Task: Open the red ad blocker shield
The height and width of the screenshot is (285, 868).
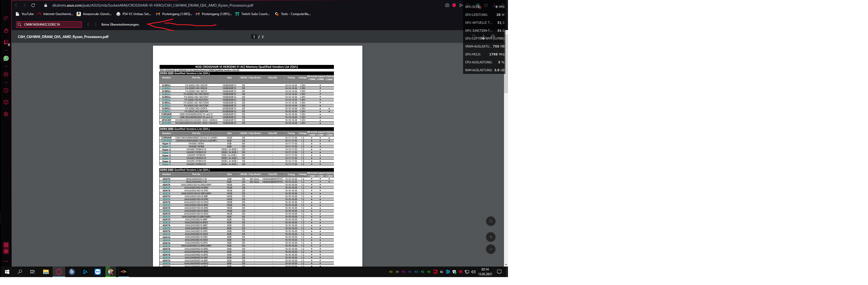Action: [x=454, y=5]
